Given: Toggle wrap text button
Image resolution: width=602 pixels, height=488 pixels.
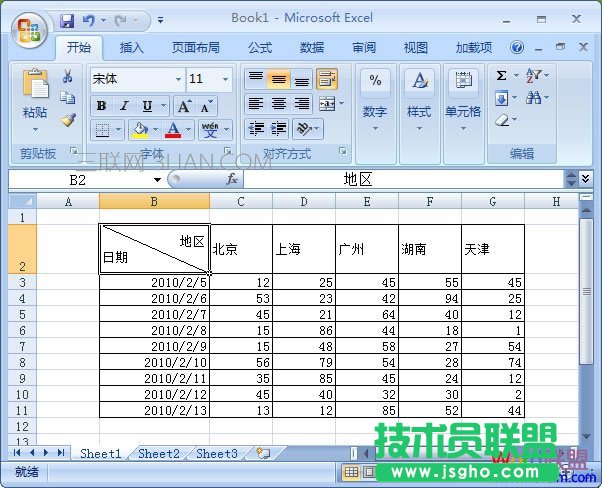Looking at the screenshot, I should (326, 79).
